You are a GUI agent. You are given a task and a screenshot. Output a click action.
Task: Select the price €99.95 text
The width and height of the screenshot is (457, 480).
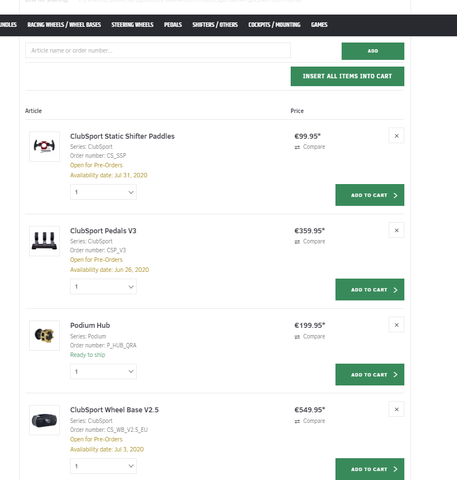pos(307,136)
